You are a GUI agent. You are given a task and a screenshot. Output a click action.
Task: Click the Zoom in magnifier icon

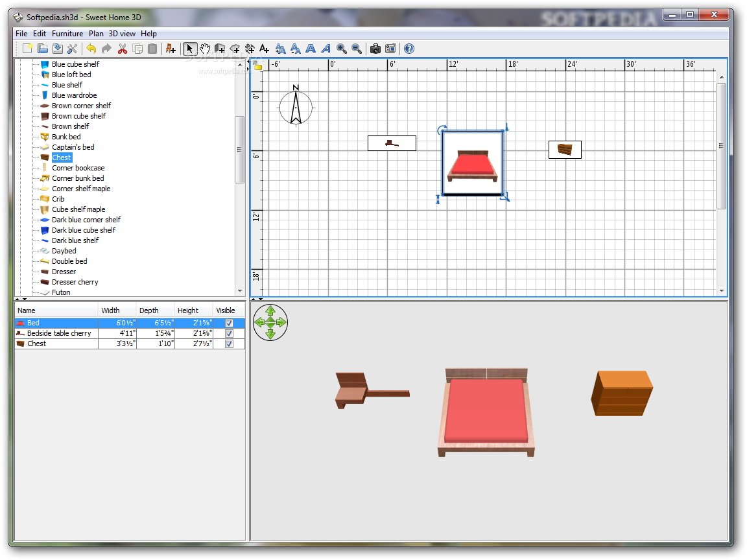point(342,49)
